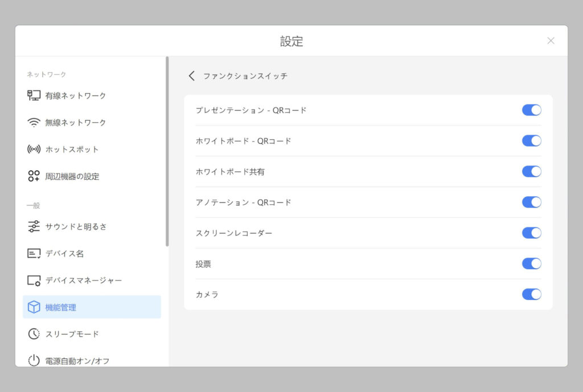This screenshot has width=583, height=392.
Task: Toggle ホワイトボード共有 off
Action: click(531, 171)
